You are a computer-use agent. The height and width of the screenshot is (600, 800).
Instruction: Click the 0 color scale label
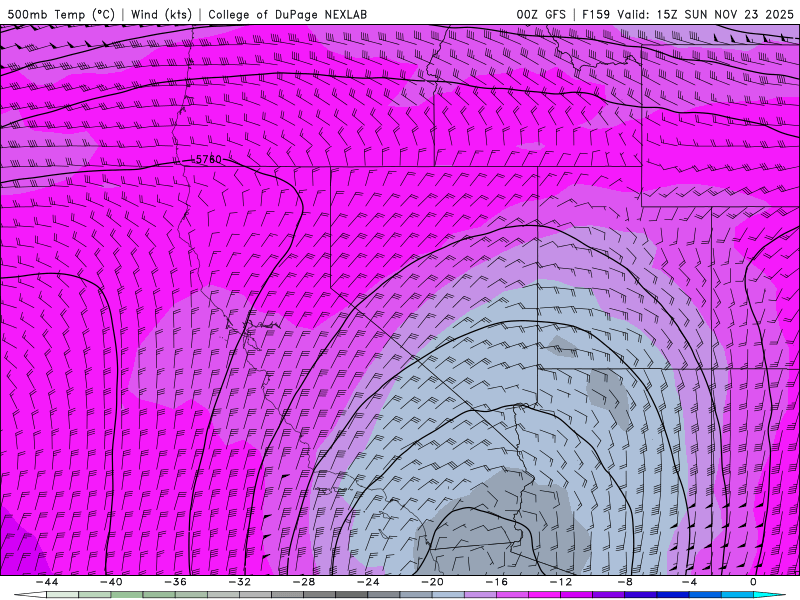point(754,582)
